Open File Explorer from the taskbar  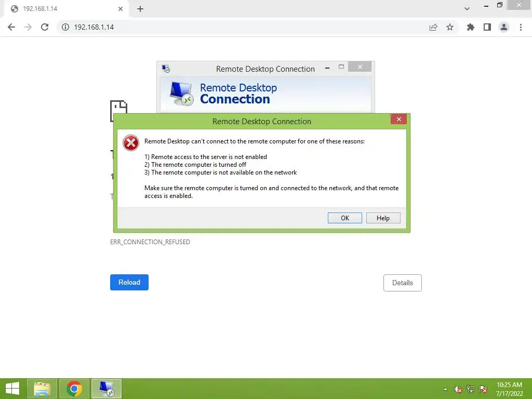(x=42, y=389)
